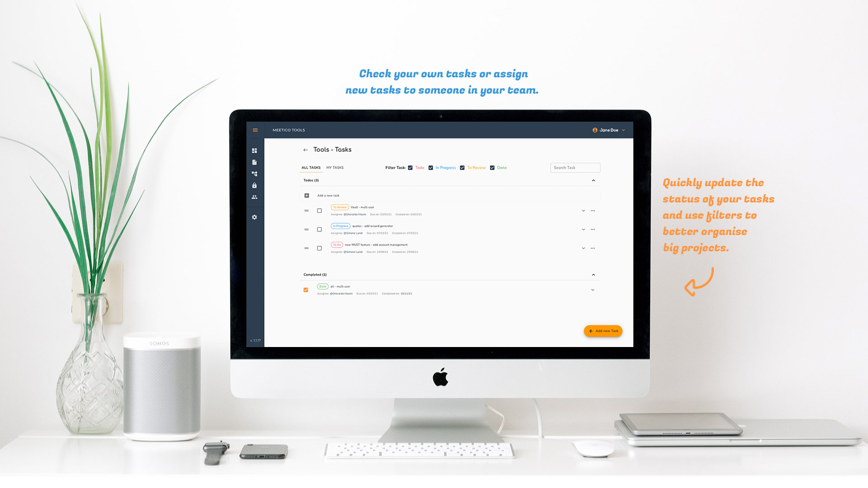Click the hamburger menu icon top-left
Image resolution: width=868 pixels, height=488 pixels.
[255, 130]
